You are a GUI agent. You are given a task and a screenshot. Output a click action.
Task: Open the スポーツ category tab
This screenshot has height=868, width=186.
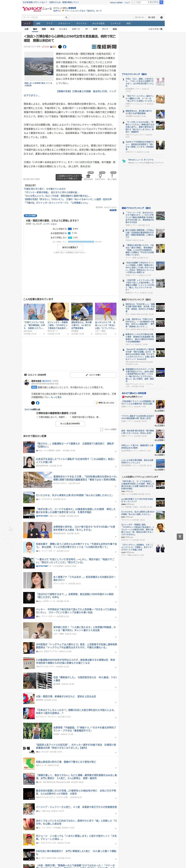[76, 29]
